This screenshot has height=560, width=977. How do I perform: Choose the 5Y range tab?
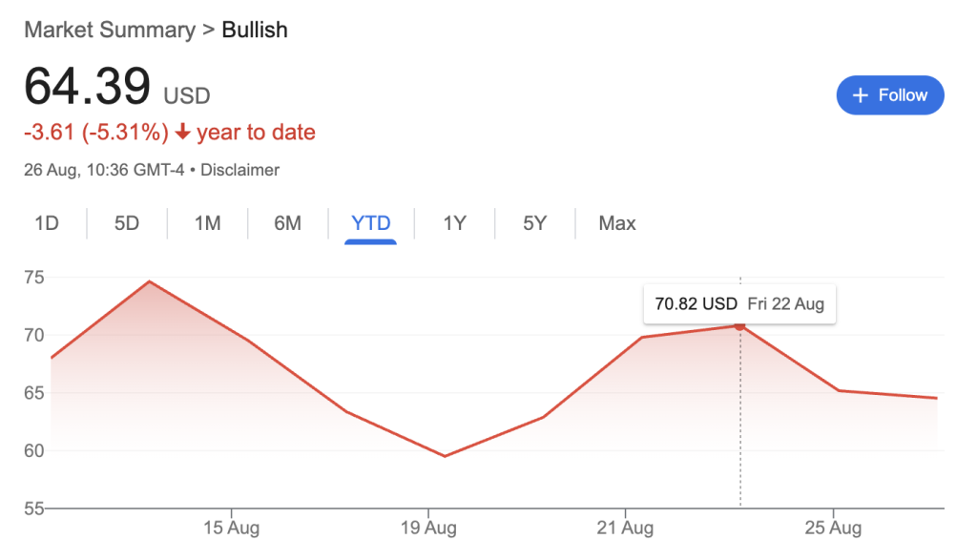pos(534,223)
